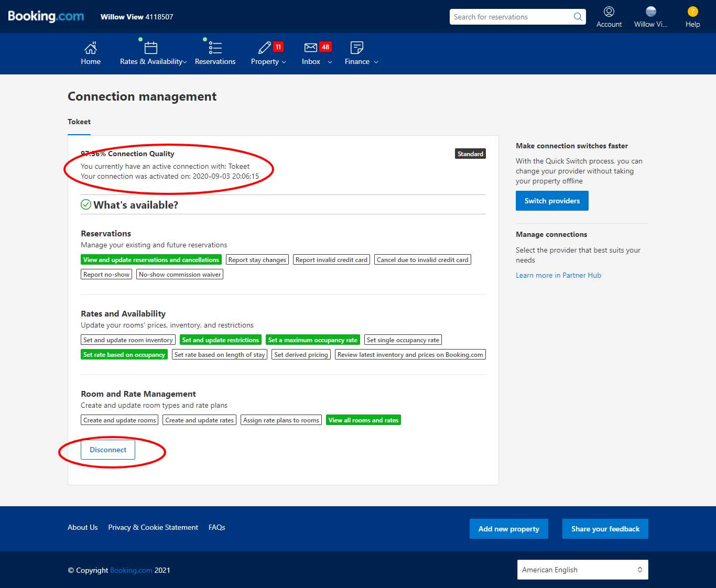Expand the Inbox menu chevron

click(x=330, y=62)
